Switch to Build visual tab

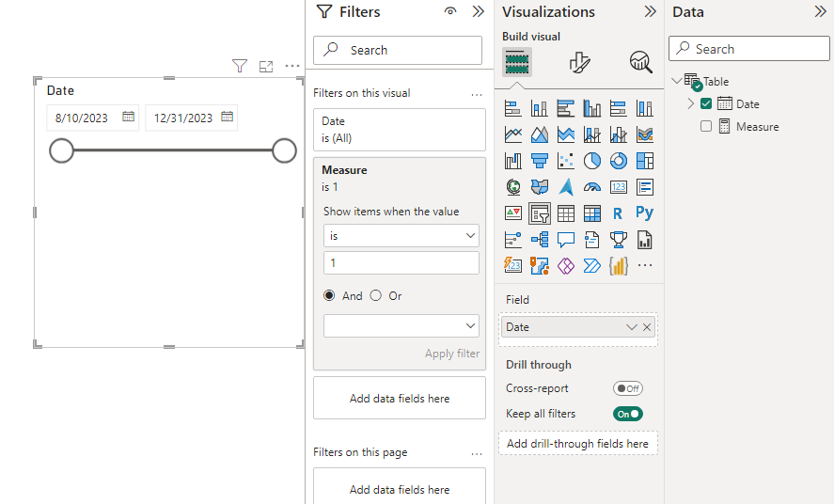[x=517, y=62]
